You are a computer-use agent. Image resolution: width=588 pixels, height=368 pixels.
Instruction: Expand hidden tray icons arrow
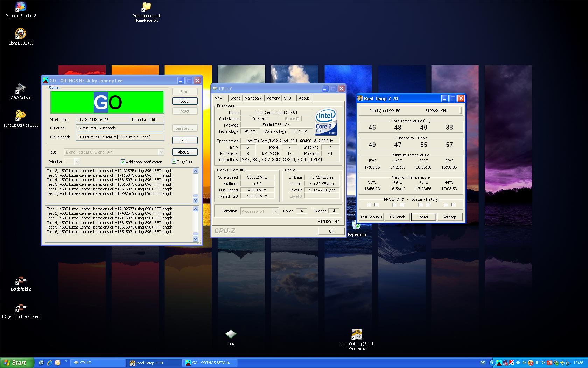[492, 363]
